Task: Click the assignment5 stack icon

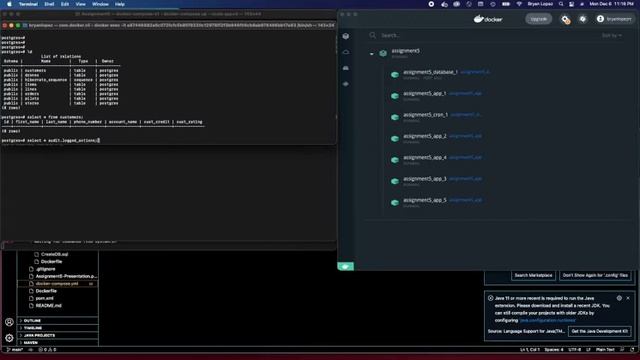Action: tap(383, 53)
